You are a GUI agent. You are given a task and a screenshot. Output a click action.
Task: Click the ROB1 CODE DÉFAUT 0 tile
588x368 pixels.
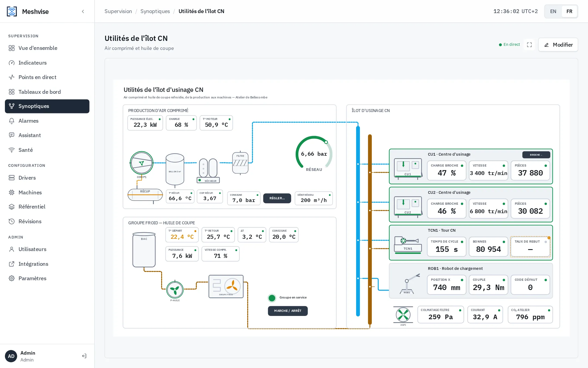point(530,285)
